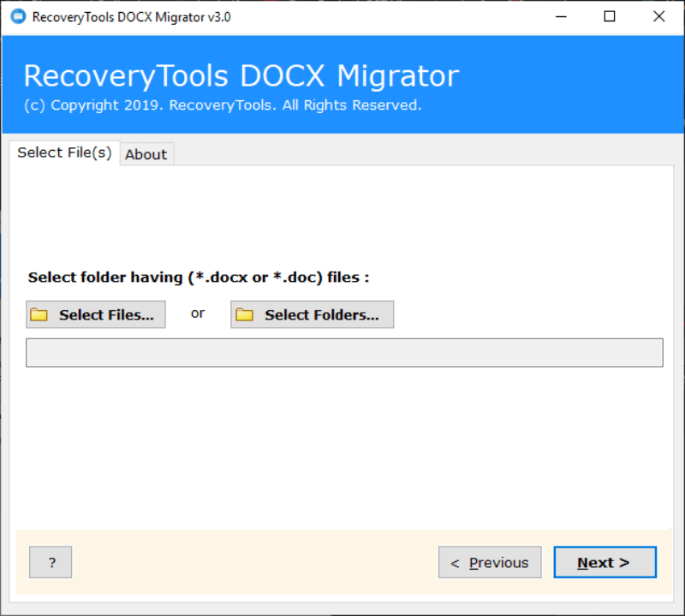Click the folder path input field
This screenshot has width=685, height=616.
[x=344, y=352]
